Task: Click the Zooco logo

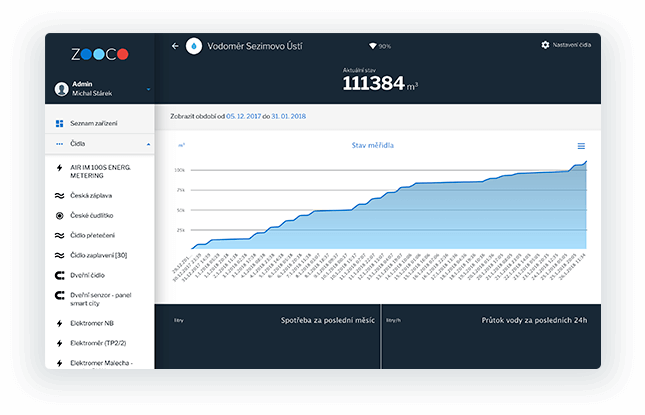Action: (x=100, y=54)
